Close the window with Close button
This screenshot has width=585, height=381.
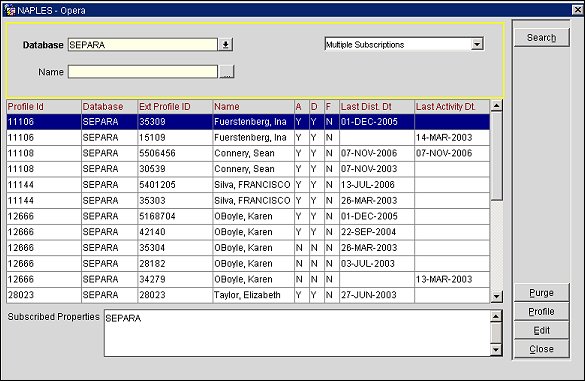pyautogui.click(x=541, y=349)
